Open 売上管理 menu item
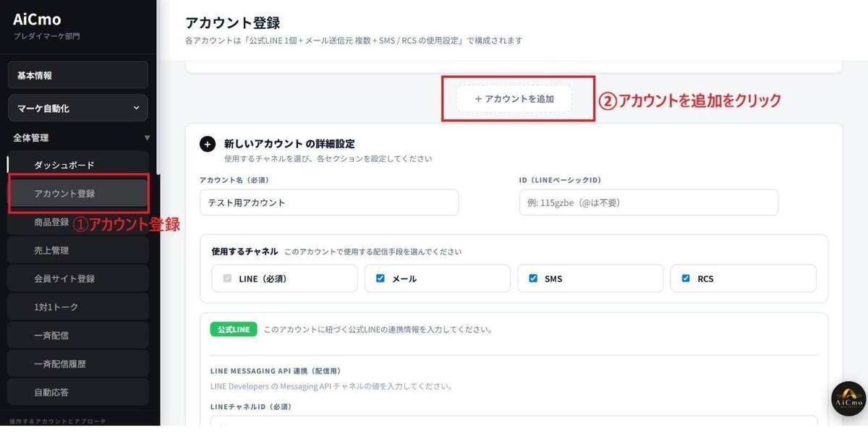The width and height of the screenshot is (868, 441). 78,250
